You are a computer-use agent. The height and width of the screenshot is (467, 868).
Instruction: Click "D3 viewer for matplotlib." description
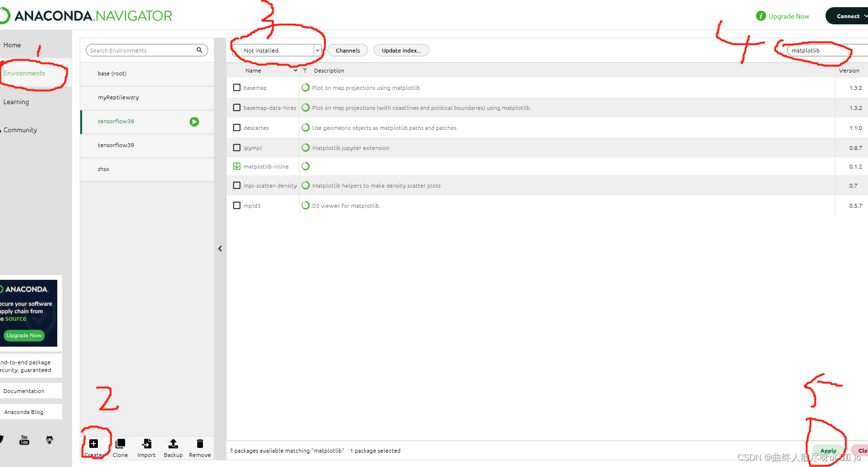click(346, 206)
